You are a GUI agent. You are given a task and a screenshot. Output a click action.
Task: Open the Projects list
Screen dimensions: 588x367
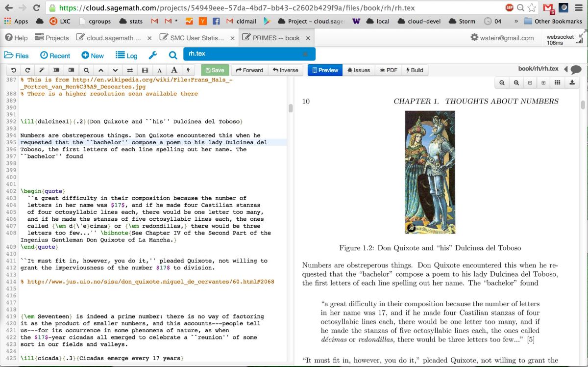pyautogui.click(x=52, y=38)
